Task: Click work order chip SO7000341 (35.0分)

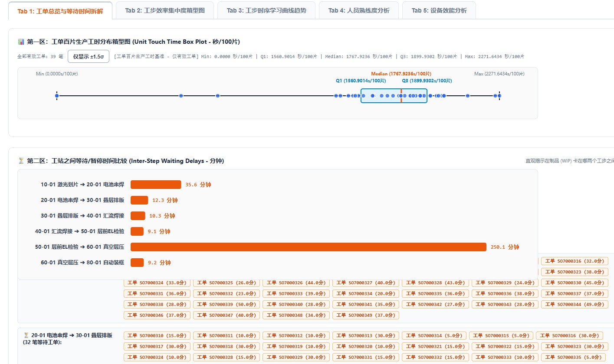Action: point(366,305)
